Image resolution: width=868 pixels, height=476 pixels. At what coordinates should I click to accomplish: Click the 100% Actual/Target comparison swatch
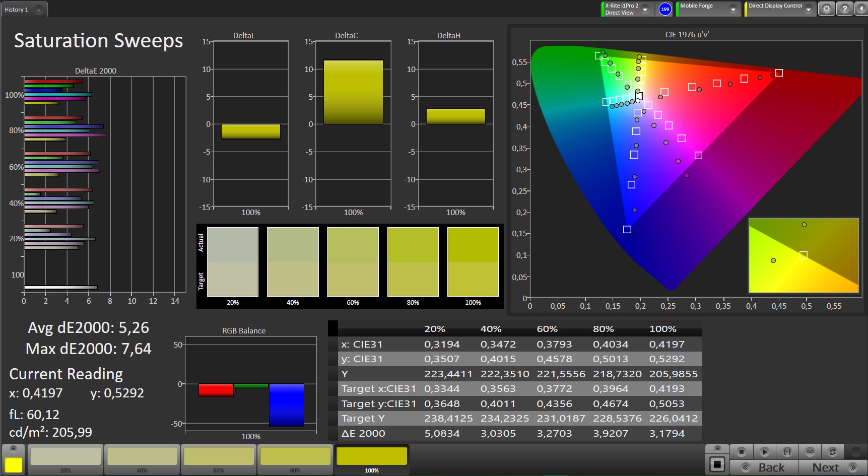click(x=473, y=262)
